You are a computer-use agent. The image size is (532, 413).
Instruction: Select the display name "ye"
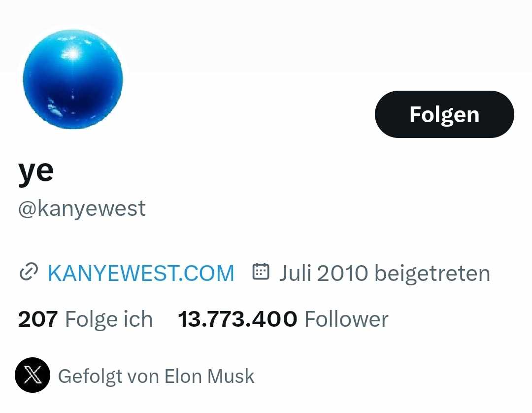tap(36, 171)
